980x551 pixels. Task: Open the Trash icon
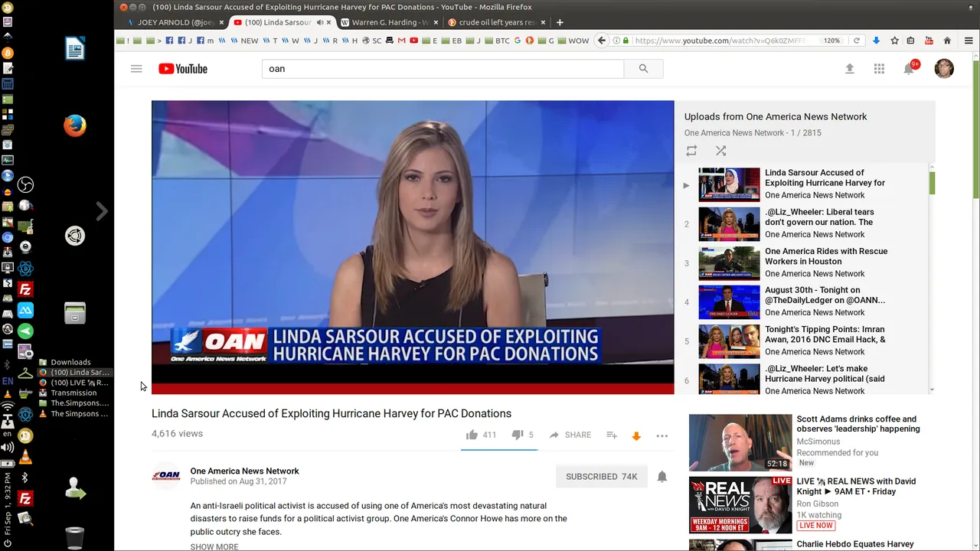pos(74,537)
